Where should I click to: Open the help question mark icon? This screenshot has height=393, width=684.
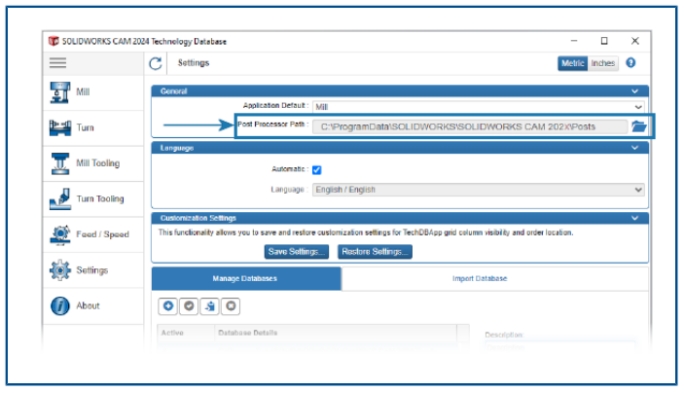click(630, 63)
